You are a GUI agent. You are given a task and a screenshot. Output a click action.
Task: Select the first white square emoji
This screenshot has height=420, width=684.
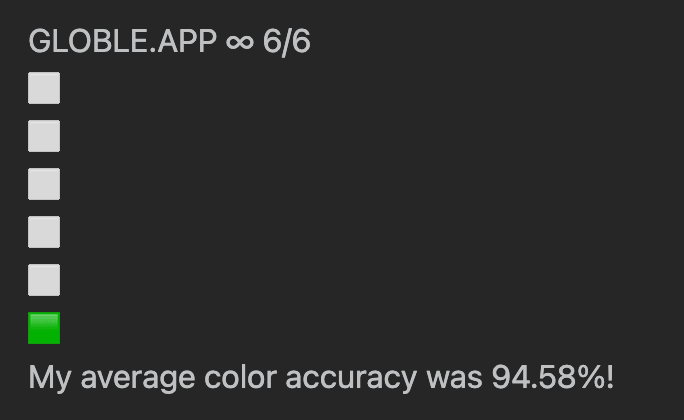tap(44, 88)
